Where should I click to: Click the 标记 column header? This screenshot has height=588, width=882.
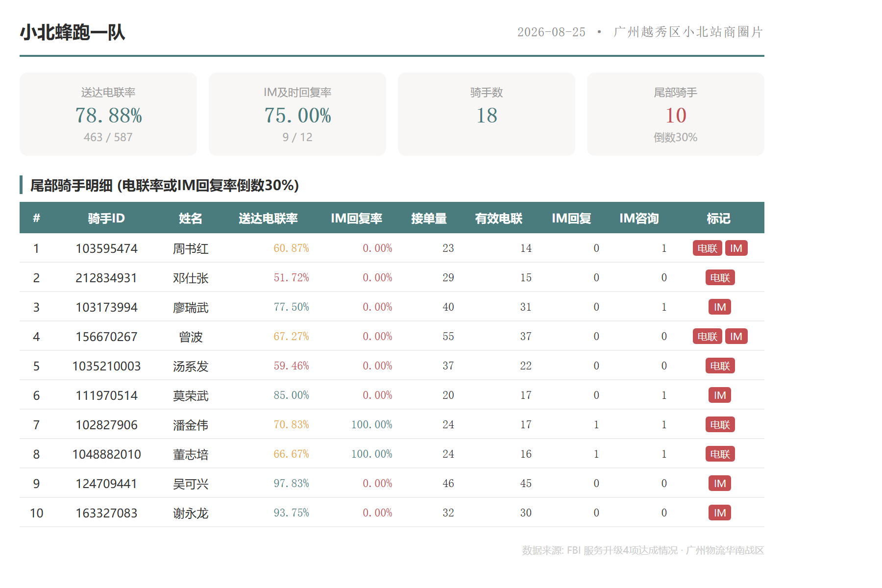pyautogui.click(x=718, y=218)
